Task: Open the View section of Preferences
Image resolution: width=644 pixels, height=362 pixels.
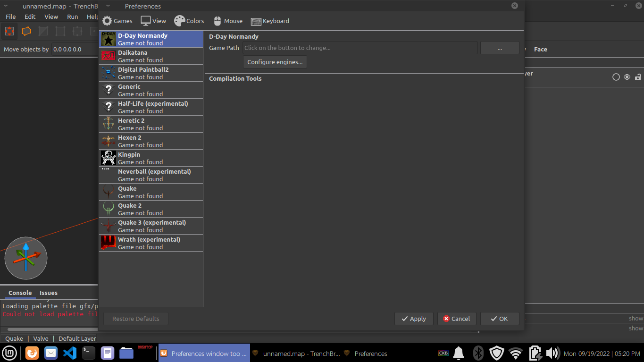Action: (x=153, y=21)
